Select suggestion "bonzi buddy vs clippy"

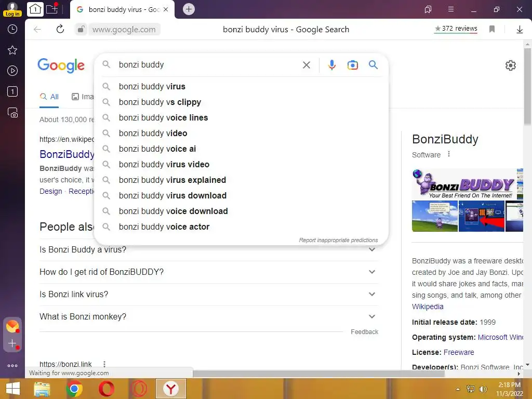tap(241, 102)
